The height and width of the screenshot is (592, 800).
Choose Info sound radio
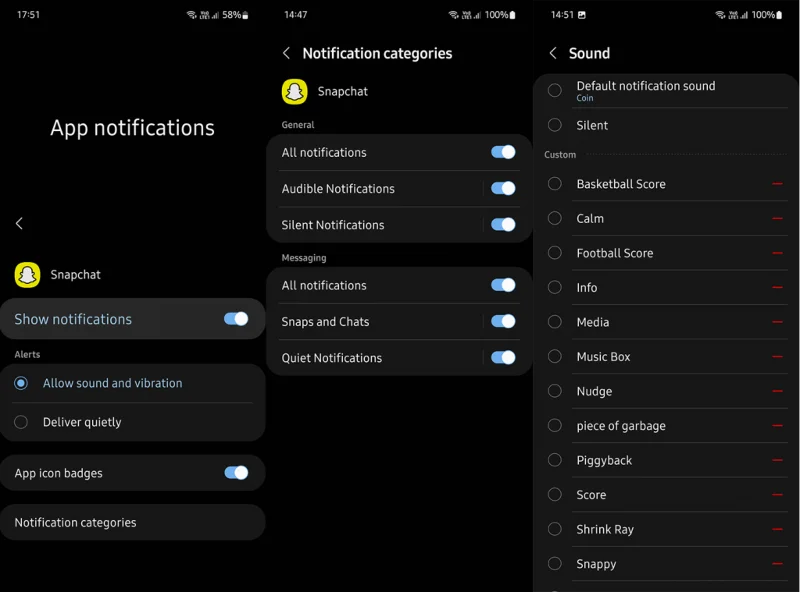(555, 287)
